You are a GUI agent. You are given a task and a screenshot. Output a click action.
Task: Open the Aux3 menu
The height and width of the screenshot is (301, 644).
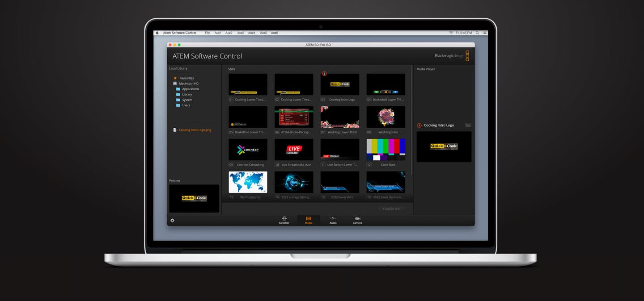click(241, 33)
